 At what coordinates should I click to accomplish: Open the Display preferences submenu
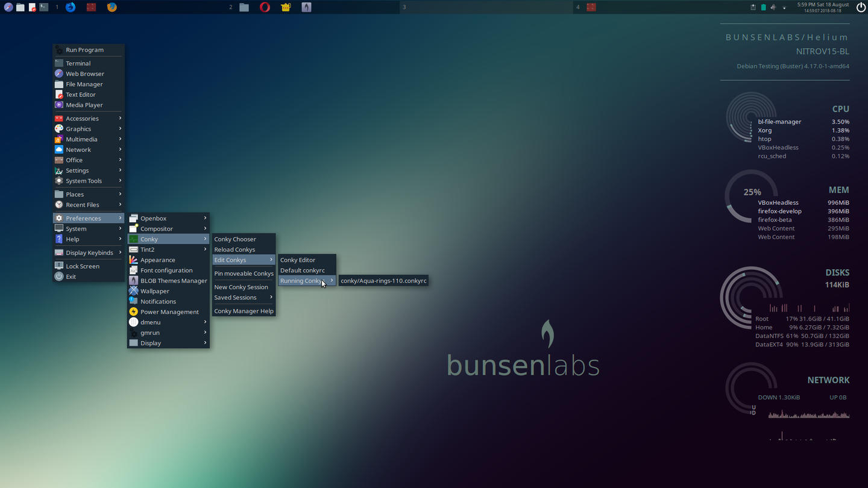[168, 343]
